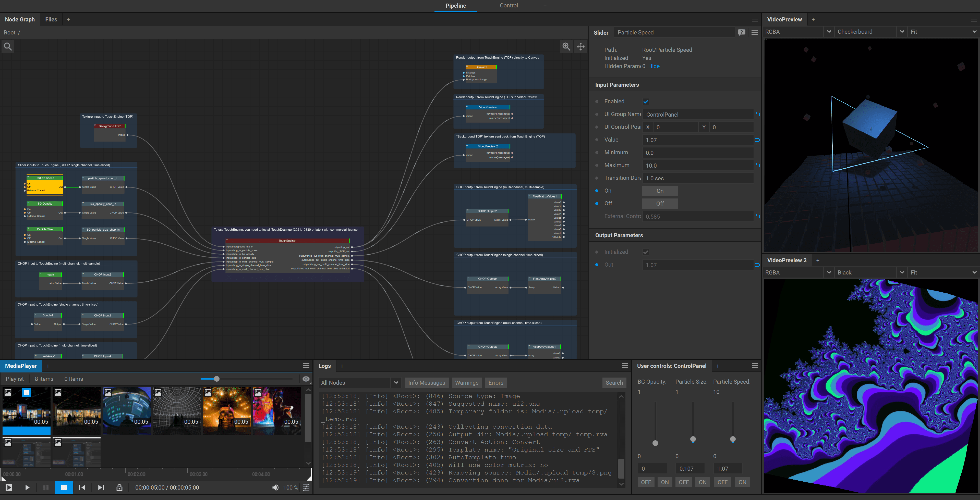Mute the MediaPlayer speaker volume icon
This screenshot has width=980, height=500.
275,487
